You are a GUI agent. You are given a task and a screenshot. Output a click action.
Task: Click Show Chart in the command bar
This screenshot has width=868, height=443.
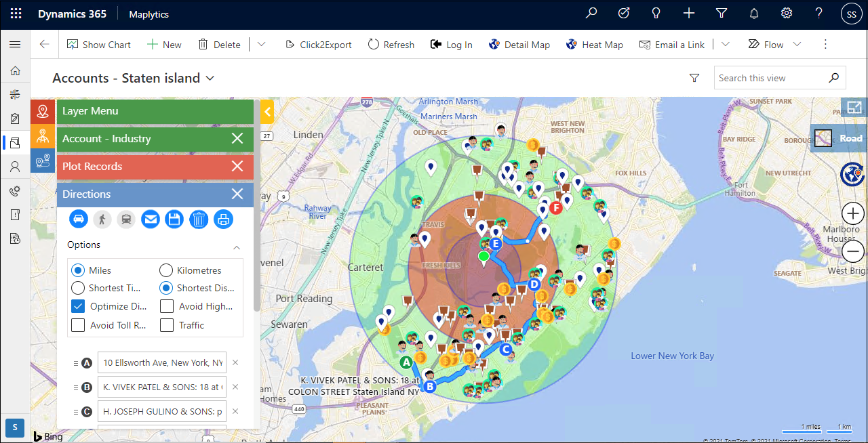99,45
